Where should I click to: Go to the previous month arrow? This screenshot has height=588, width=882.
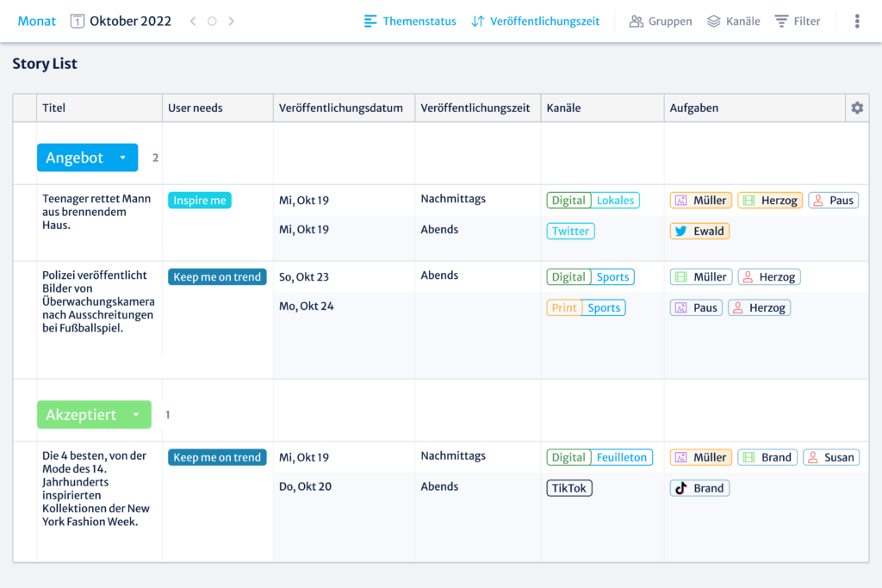[193, 21]
